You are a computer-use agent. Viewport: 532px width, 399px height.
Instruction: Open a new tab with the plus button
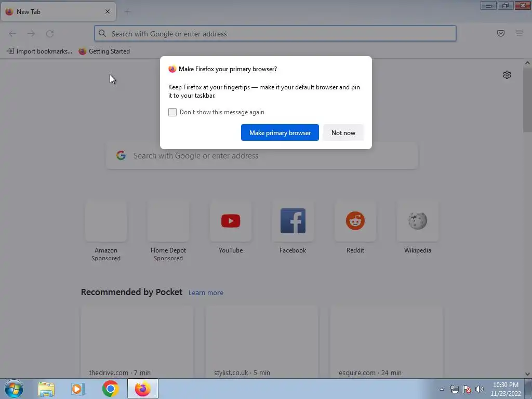(x=127, y=12)
